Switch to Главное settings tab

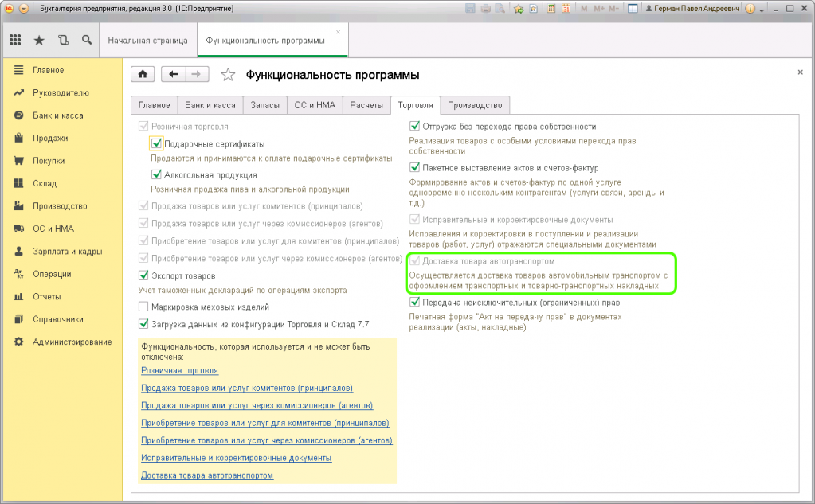pos(154,105)
